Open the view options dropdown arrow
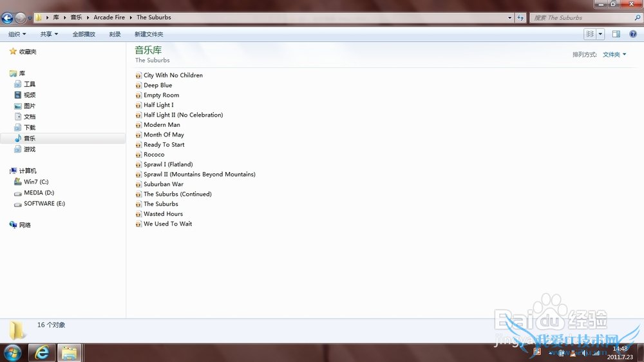 (600, 34)
